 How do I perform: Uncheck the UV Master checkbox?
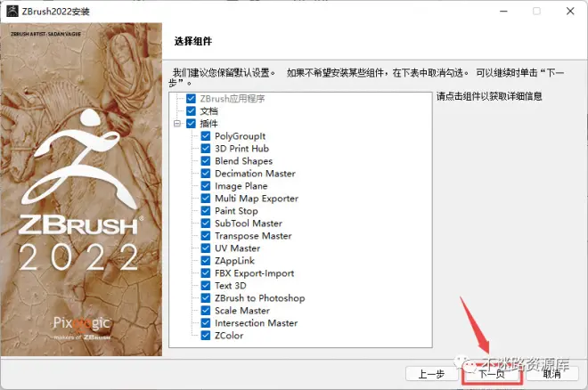pyautogui.click(x=206, y=248)
